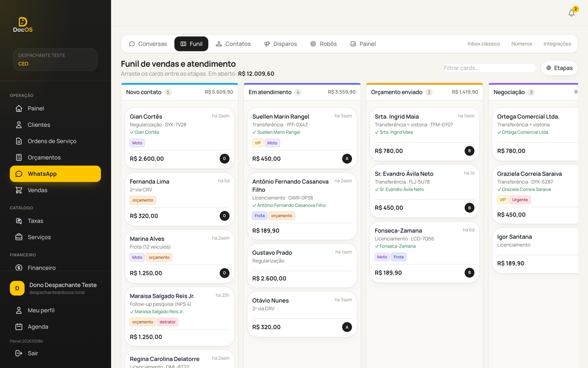This screenshot has width=588, height=368.
Task: Open Ordens de Serviço page
Action: pos(55,141)
